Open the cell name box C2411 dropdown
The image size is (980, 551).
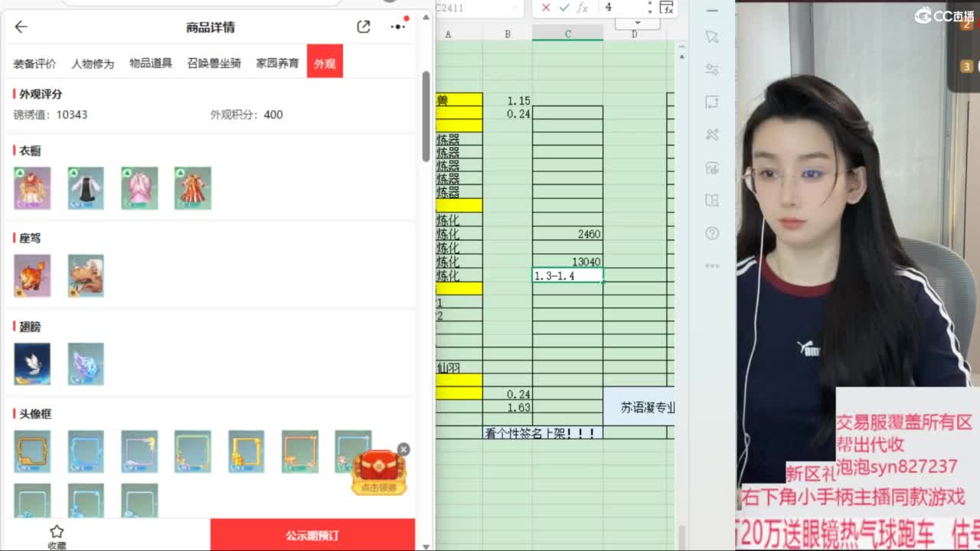pyautogui.click(x=514, y=8)
